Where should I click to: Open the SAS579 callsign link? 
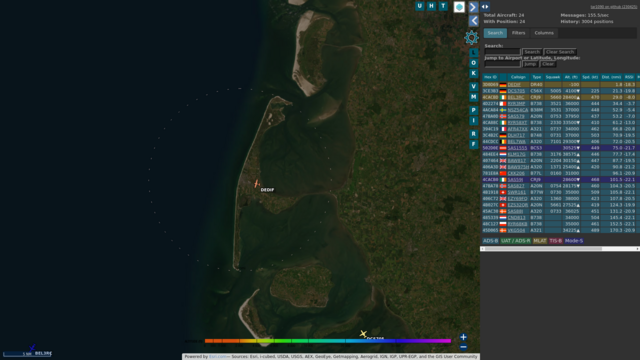[x=516, y=116]
